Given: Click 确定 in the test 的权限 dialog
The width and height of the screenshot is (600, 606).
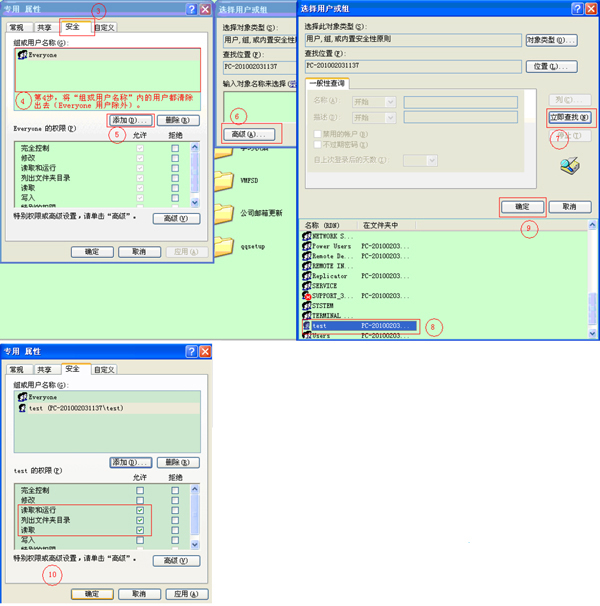Looking at the screenshot, I should 92,594.
